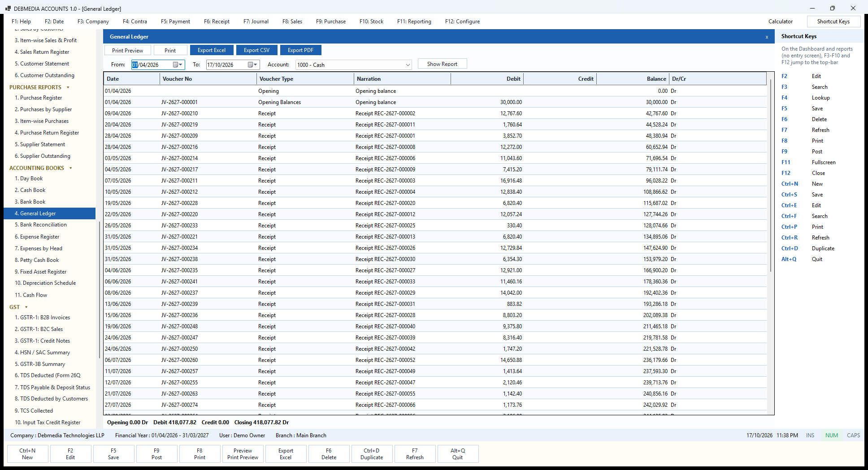Click the Alt+Q Quit bottom bar button
Image resolution: width=868 pixels, height=470 pixels.
458,454
